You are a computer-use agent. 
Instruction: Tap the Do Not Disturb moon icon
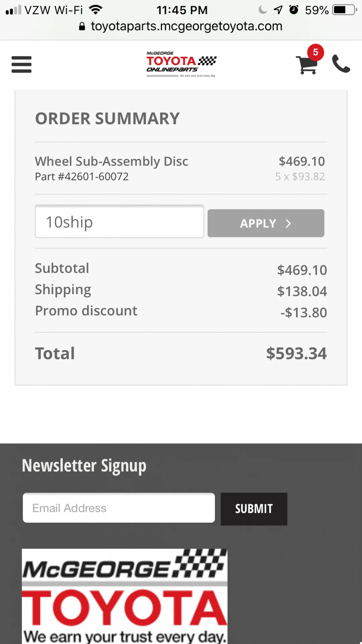(x=263, y=10)
